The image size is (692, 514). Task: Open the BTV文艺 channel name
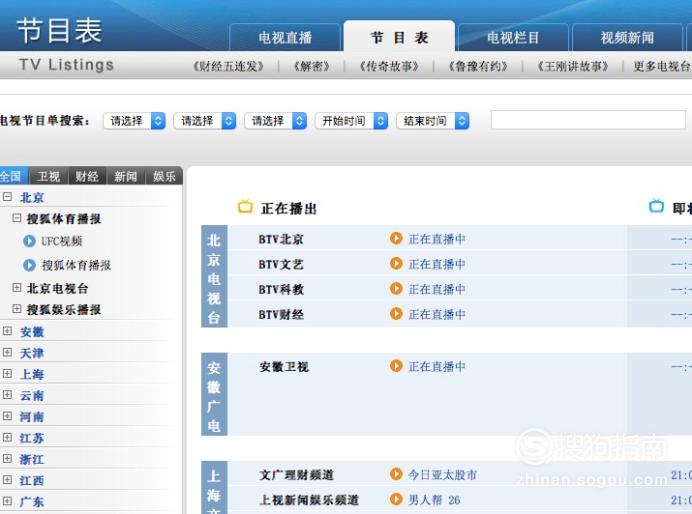281,265
